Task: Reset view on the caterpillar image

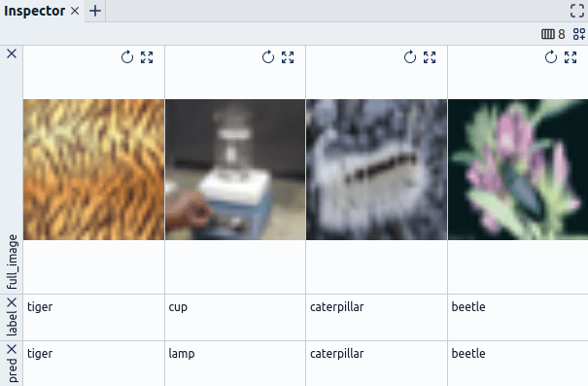Action: 410,57
